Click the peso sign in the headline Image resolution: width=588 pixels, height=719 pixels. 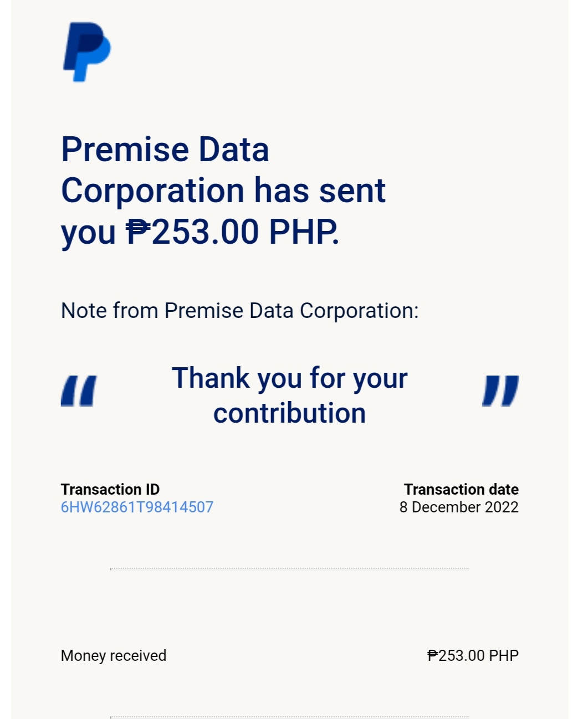click(x=138, y=231)
